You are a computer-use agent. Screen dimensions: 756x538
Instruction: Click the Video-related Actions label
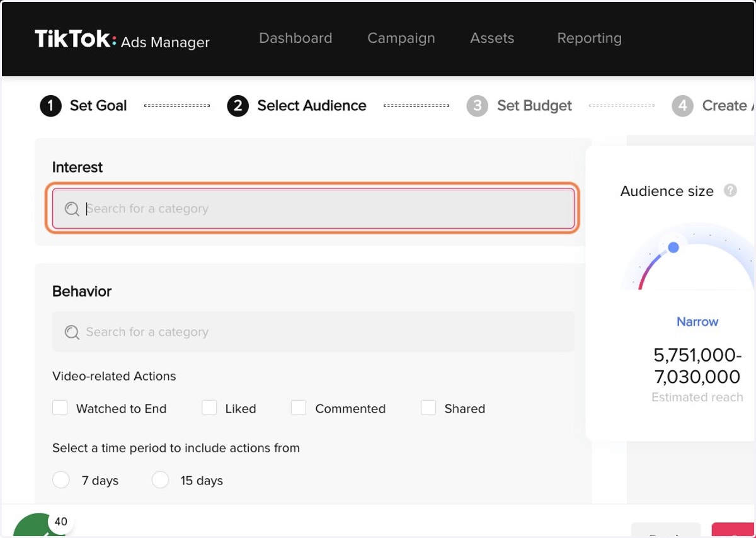coord(114,376)
